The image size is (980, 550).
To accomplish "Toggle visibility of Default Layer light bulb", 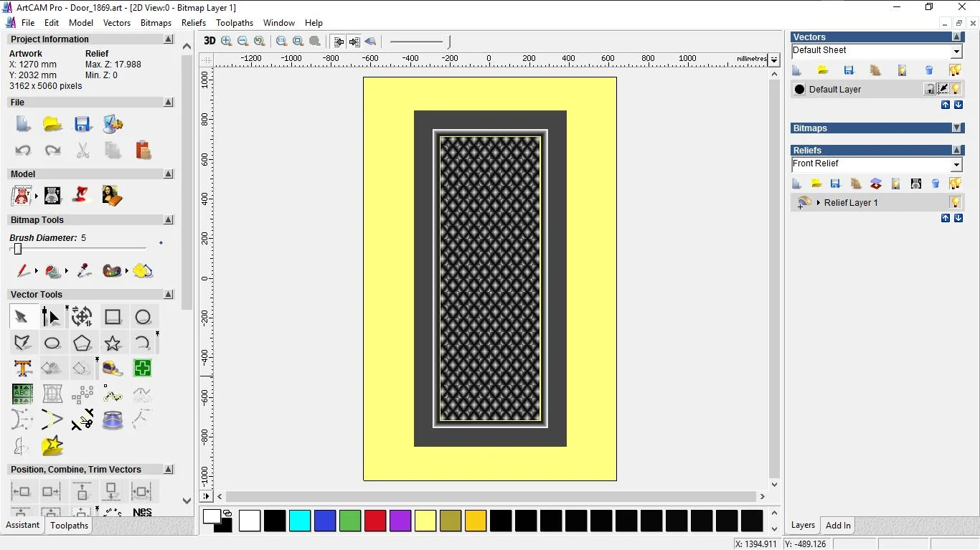I will (x=955, y=88).
